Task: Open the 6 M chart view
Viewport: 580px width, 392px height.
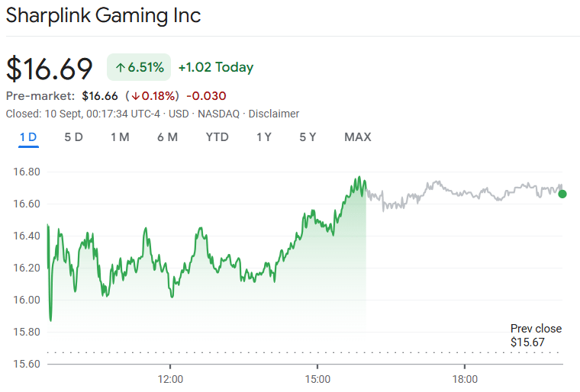Action: pyautogui.click(x=167, y=137)
